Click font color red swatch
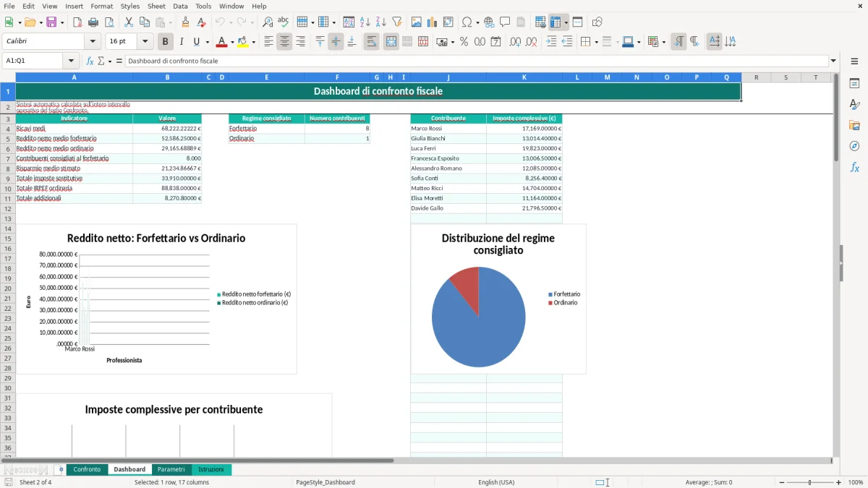Viewport: 868px width, 488px height. tap(221, 42)
